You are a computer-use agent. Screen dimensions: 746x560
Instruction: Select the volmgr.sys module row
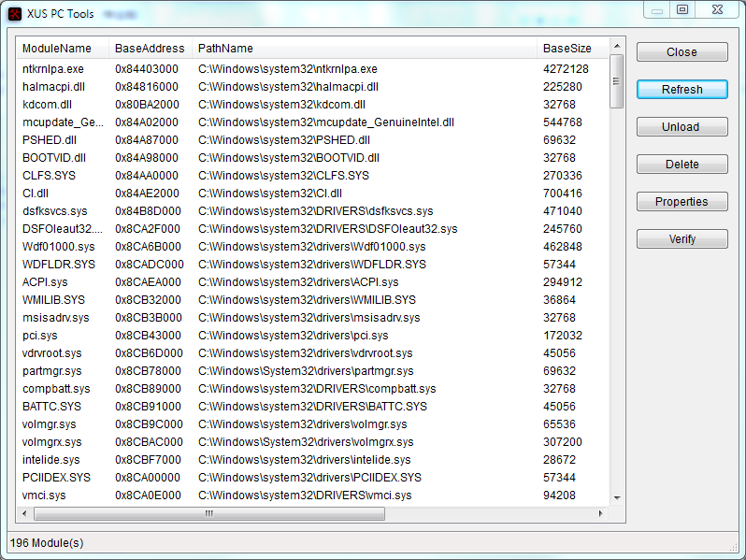tap(312, 424)
